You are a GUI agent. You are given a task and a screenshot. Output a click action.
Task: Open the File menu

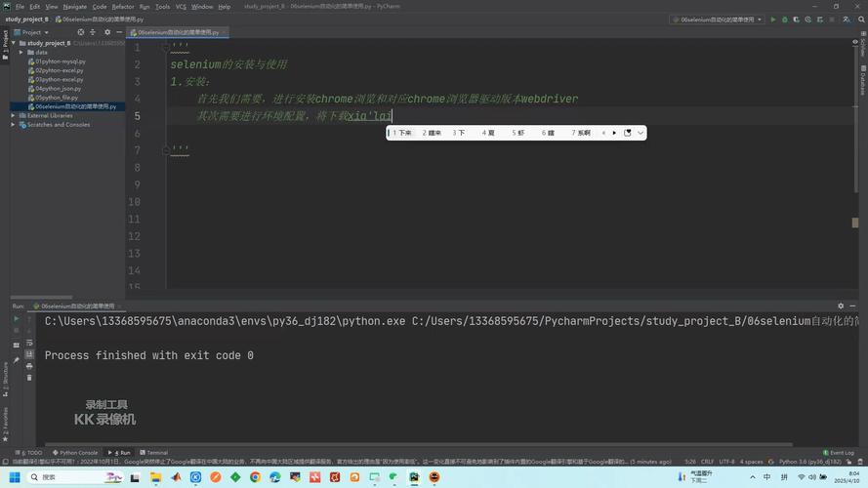pos(20,7)
